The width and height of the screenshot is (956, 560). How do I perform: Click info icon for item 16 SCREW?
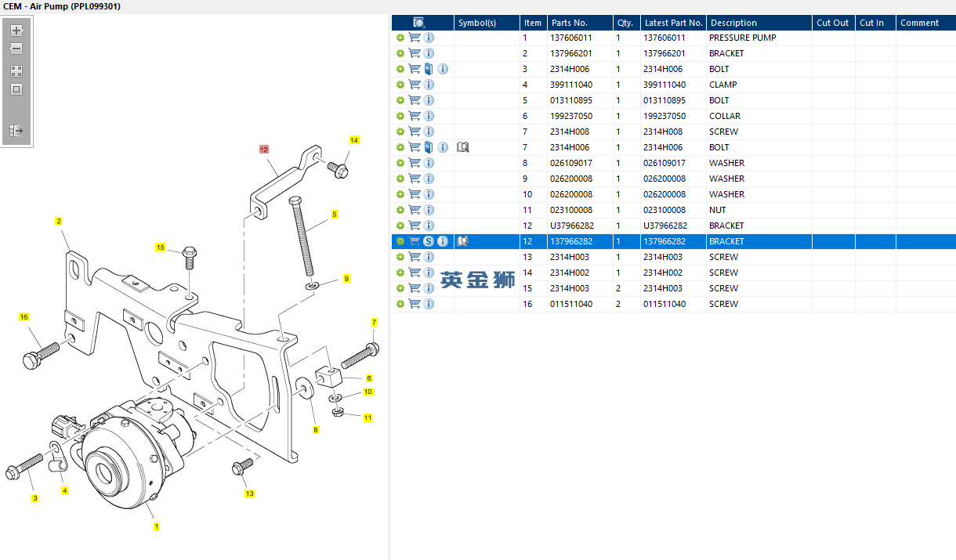[429, 304]
